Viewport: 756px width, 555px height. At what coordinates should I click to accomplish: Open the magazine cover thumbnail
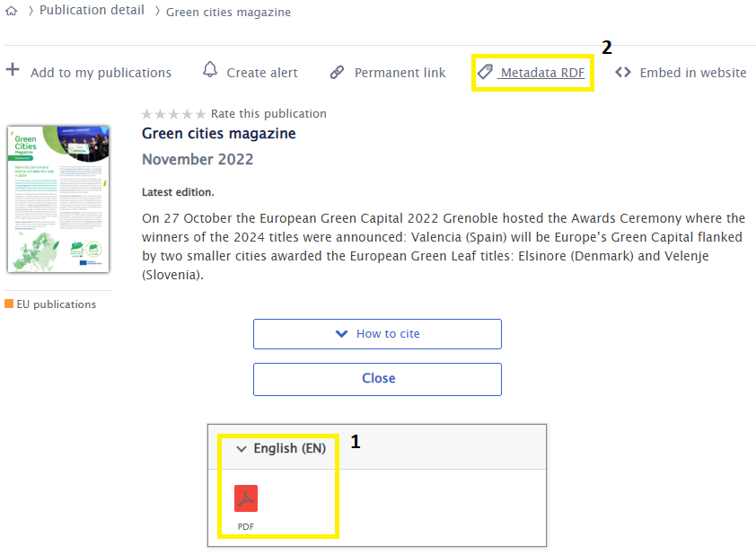click(58, 198)
